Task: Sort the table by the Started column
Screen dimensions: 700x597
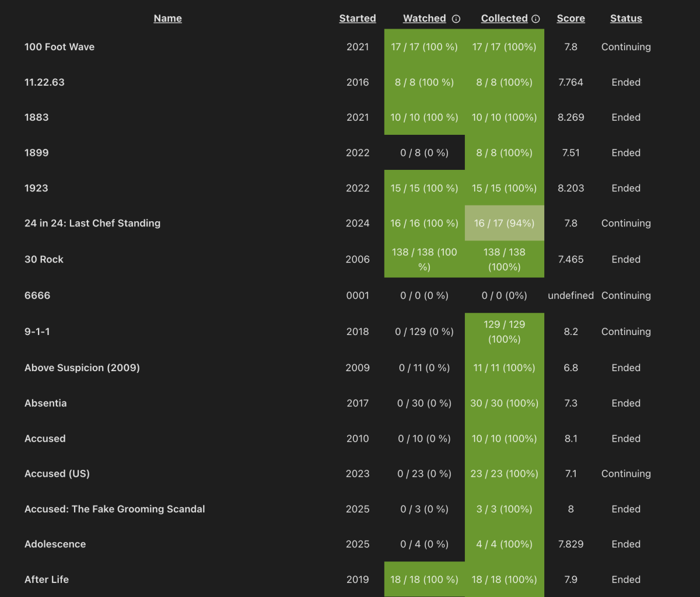Action: pyautogui.click(x=358, y=18)
